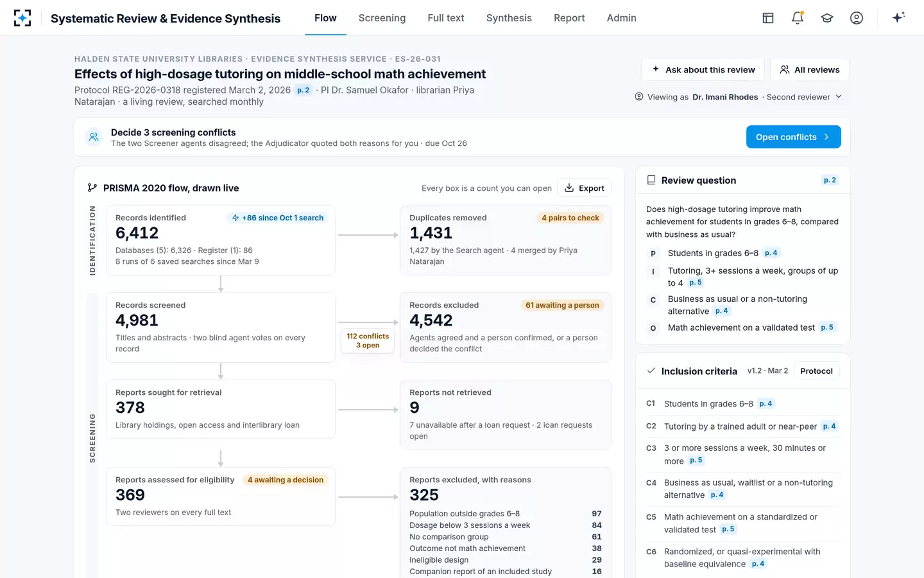Open the 61 awaiting a person badge

562,305
